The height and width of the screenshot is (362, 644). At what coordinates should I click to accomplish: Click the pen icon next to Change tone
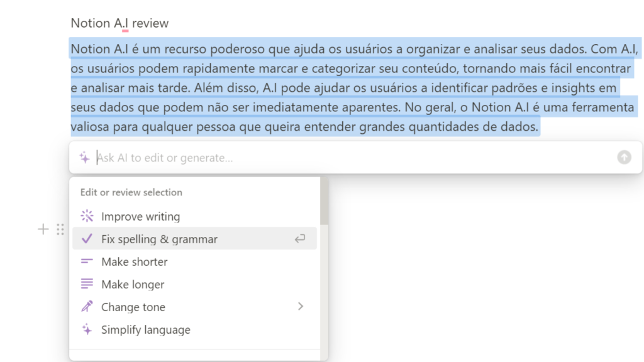[86, 307]
